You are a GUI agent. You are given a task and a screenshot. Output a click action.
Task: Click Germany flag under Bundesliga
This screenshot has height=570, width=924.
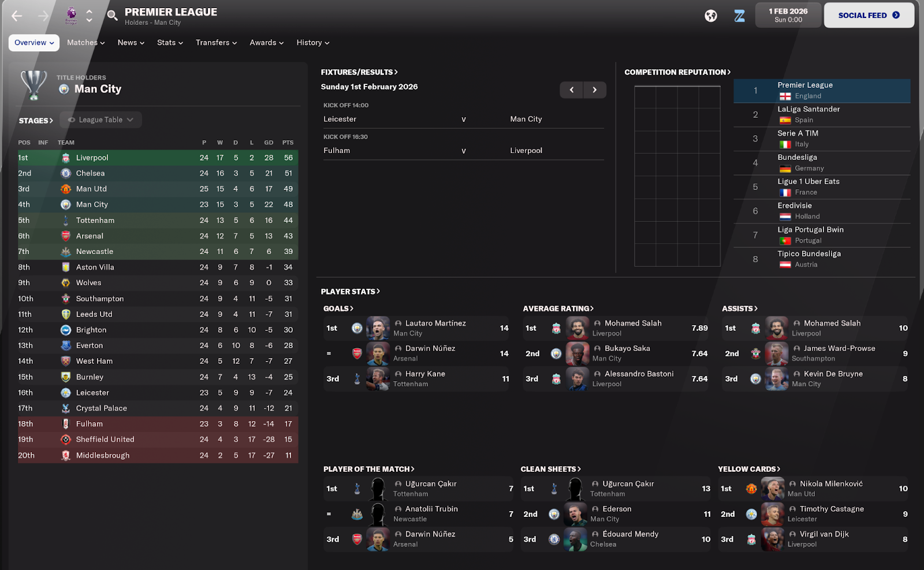coord(785,169)
